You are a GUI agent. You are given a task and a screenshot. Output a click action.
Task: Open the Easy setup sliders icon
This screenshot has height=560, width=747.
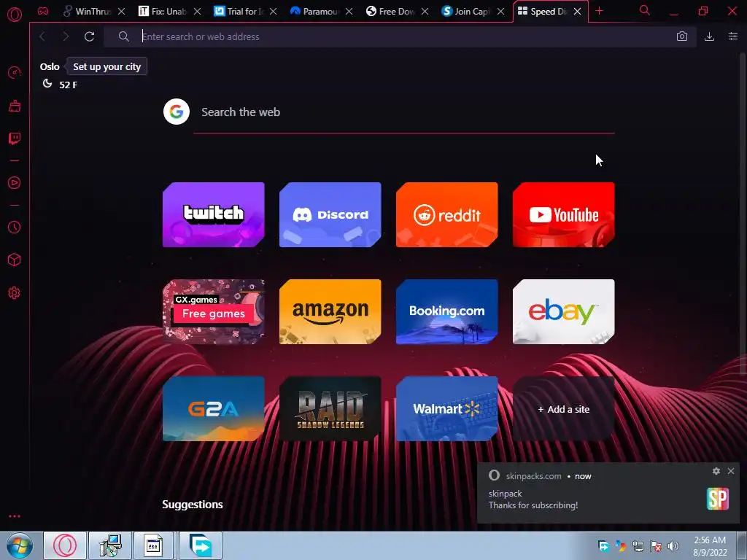733,36
